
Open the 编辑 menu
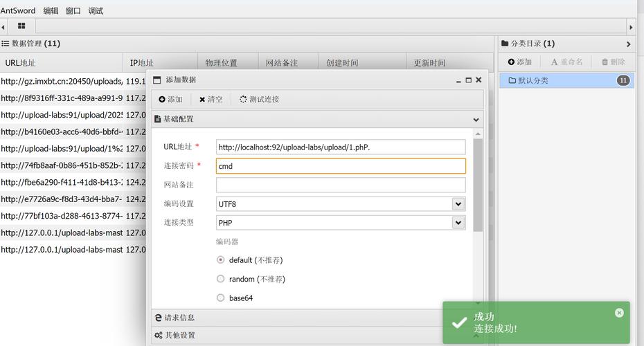51,11
